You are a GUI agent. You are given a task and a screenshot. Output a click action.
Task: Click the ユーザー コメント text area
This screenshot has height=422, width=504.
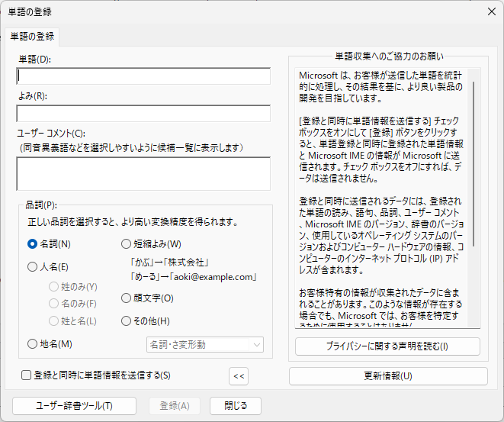click(x=143, y=174)
